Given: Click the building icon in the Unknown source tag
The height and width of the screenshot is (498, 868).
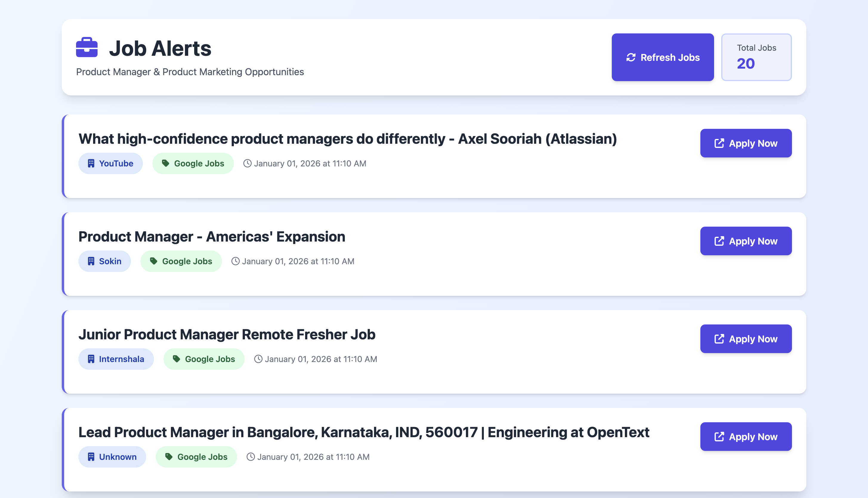Looking at the screenshot, I should click(91, 457).
